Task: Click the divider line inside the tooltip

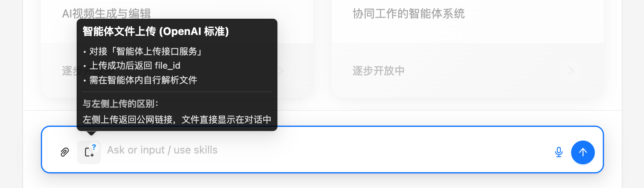Action: click(x=177, y=92)
